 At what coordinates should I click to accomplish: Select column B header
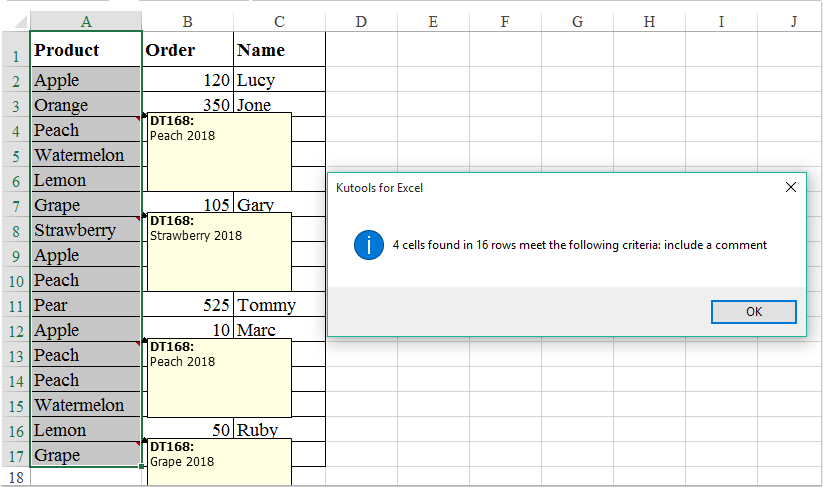[187, 22]
